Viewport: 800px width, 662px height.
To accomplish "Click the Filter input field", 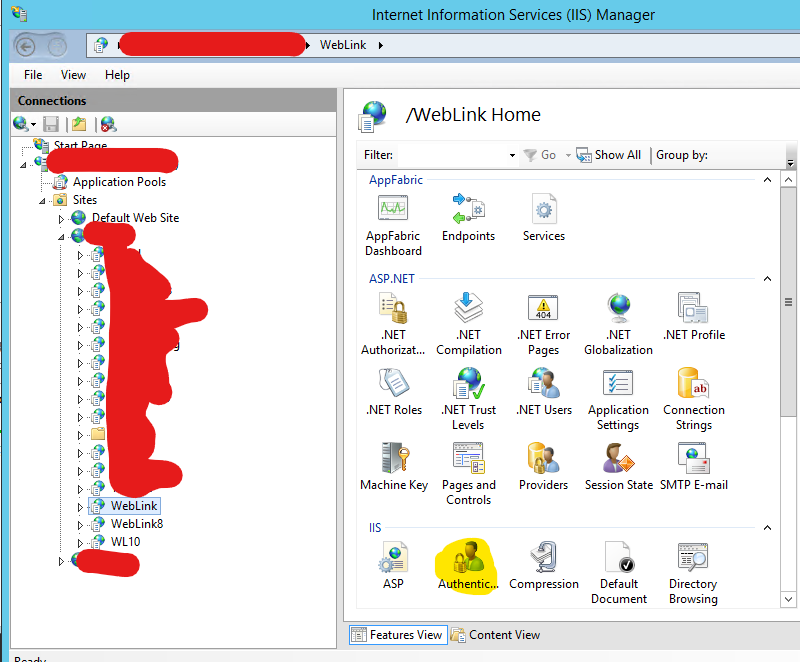I will point(451,155).
